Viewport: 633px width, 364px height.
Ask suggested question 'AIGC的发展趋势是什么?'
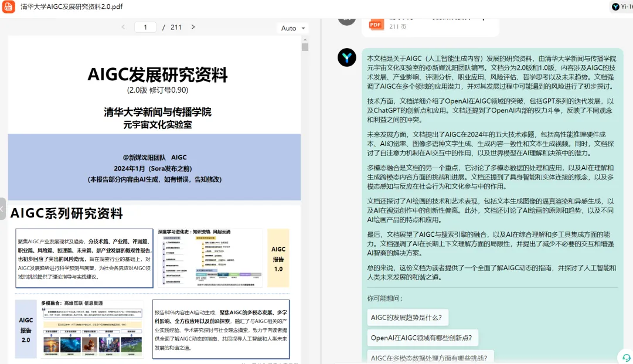(407, 318)
